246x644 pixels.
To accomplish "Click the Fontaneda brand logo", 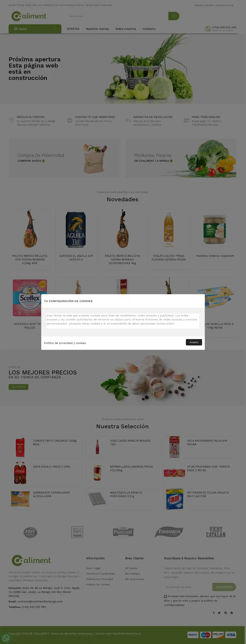I will click(169, 532).
